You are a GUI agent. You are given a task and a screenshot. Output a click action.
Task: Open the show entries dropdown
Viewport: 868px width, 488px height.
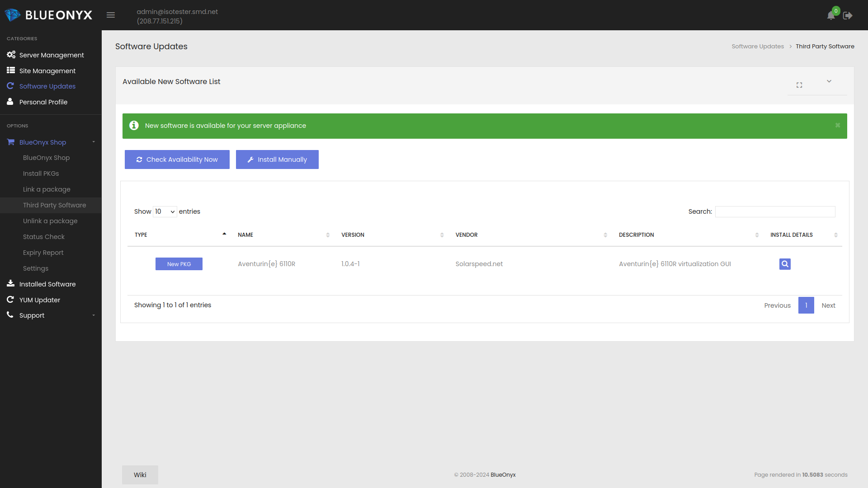click(165, 211)
